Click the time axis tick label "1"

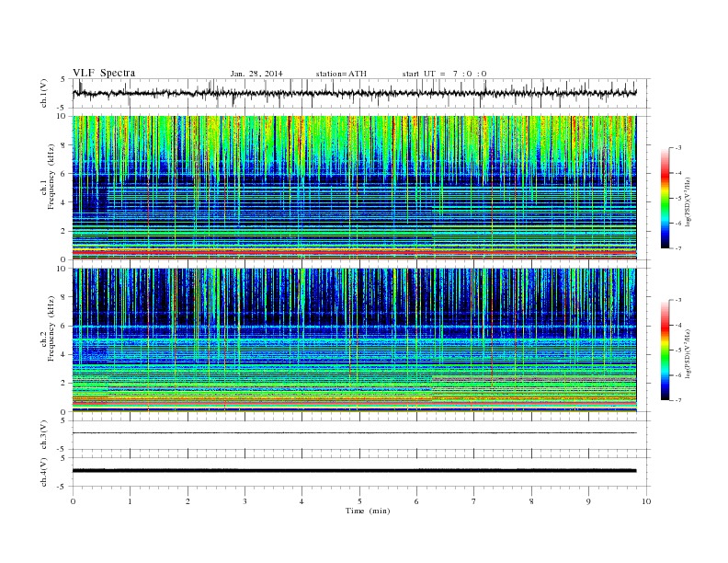(x=130, y=501)
